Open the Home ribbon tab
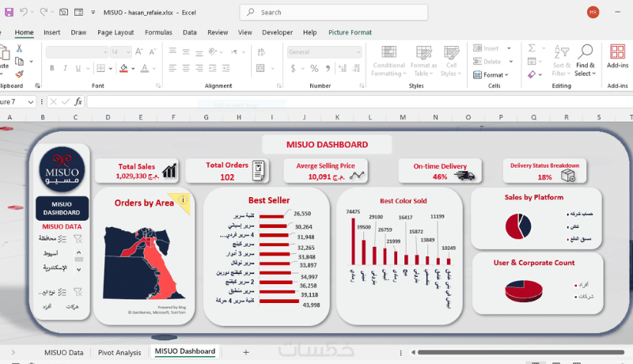This screenshot has height=364, width=633. click(25, 32)
